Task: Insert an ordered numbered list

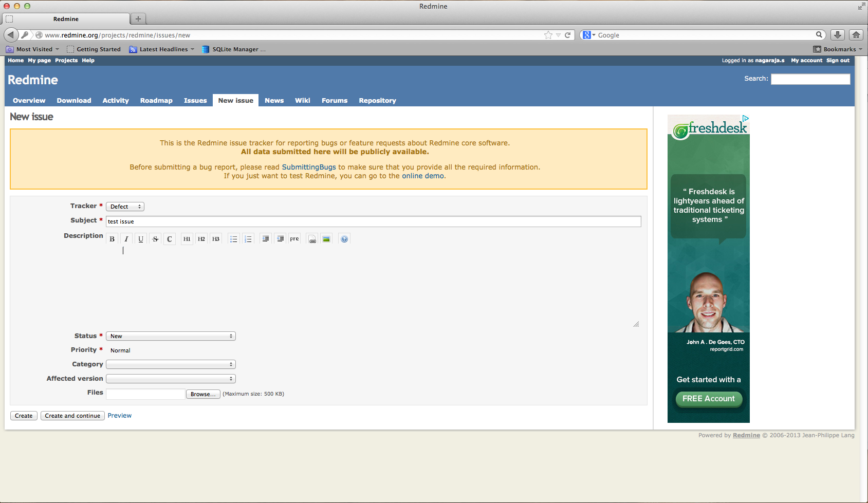Action: [248, 239]
